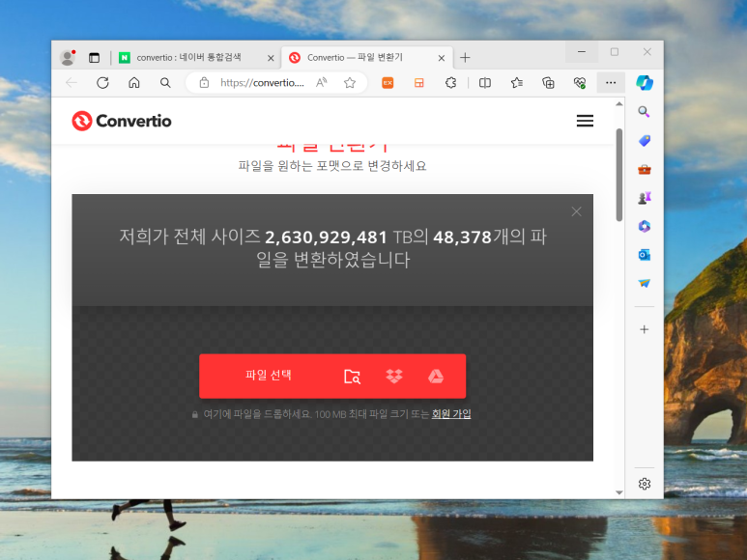Open the Favorites list
Image resolution: width=747 pixels, height=560 pixels.
tap(517, 83)
